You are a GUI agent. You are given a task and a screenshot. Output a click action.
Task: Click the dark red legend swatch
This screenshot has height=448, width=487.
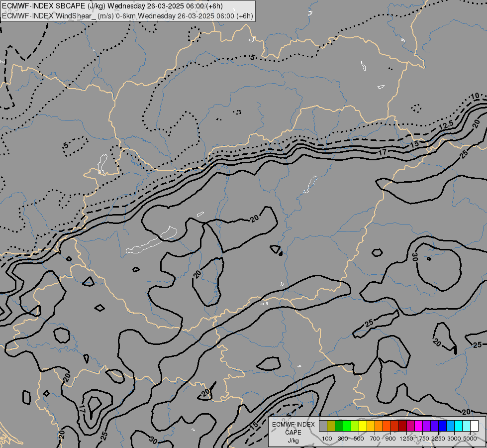(403, 426)
